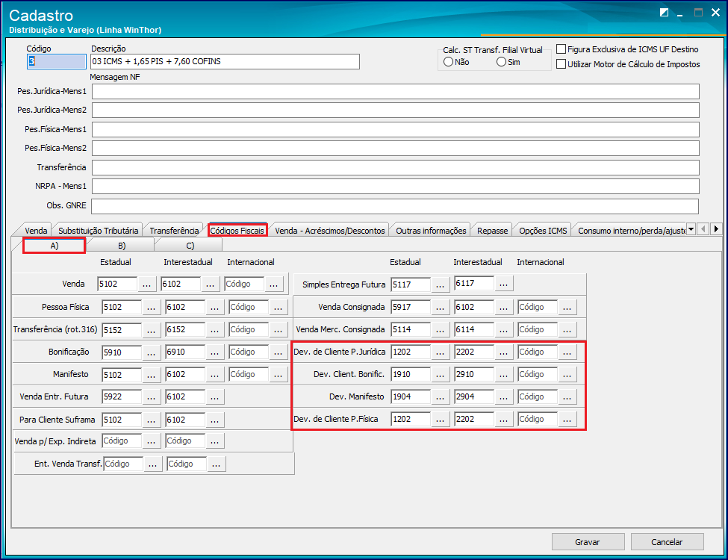Viewport: 728px width, 560px height.
Task: Select Não for Calc. ST Transf. Filial Virtual
Action: [x=448, y=62]
